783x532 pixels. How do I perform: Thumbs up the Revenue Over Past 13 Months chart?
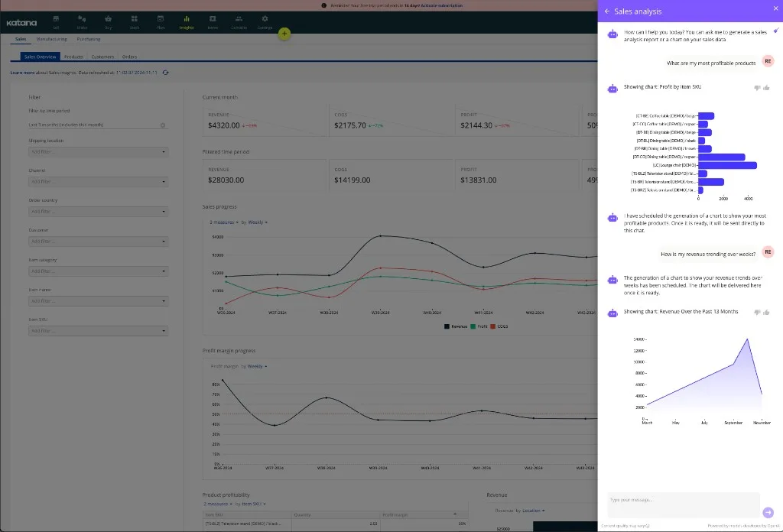pyautogui.click(x=766, y=313)
